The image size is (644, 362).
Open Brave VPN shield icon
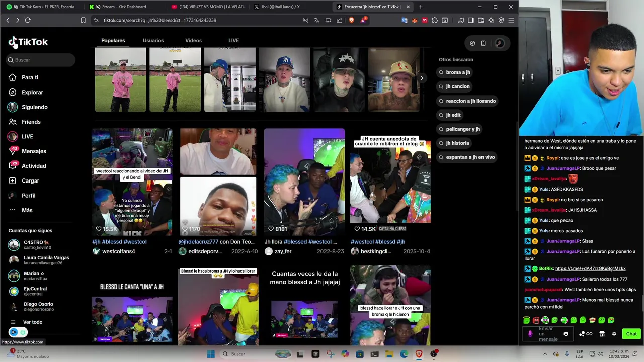tap(501, 20)
